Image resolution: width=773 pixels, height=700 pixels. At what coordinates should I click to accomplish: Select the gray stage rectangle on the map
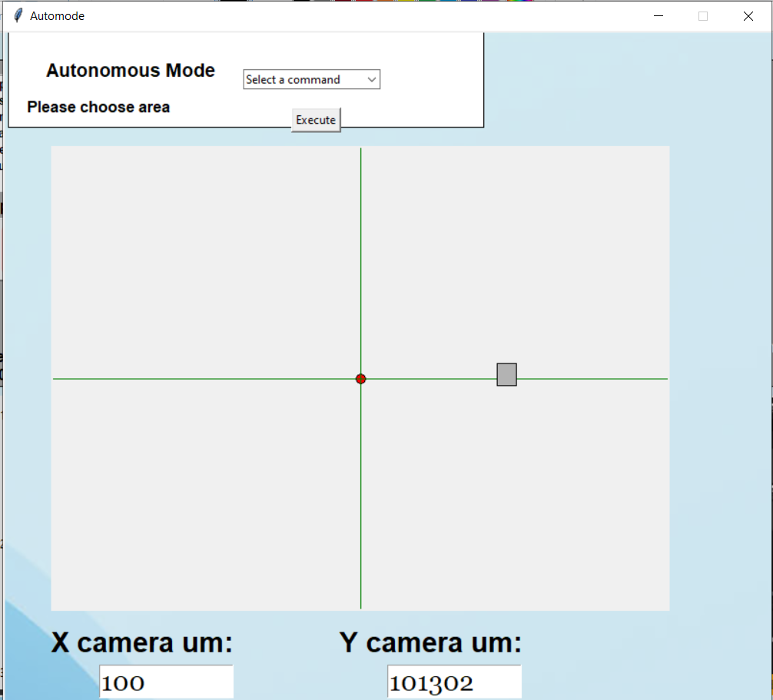tap(506, 374)
